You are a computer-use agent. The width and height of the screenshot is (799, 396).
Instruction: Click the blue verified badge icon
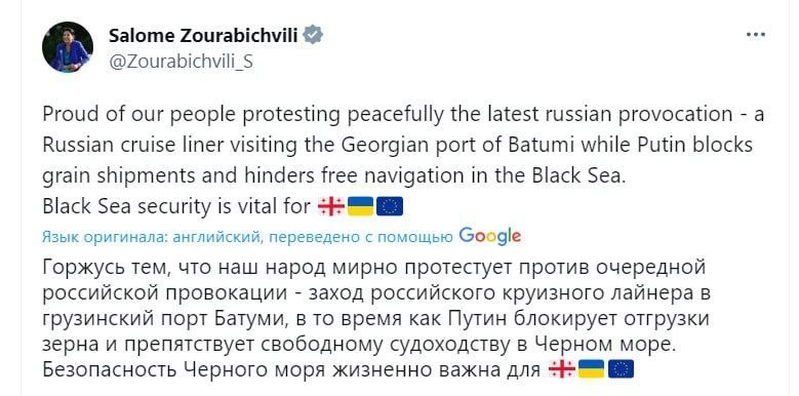[312, 35]
